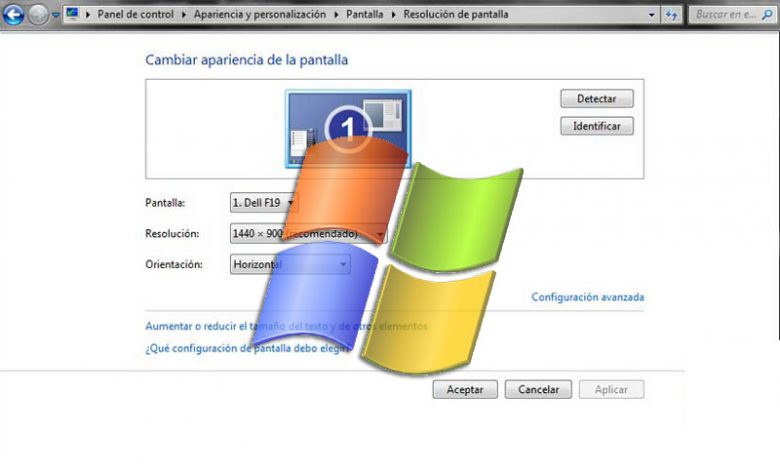Open Panel de control breadcrumb
This screenshot has height=470, width=780.
(x=135, y=14)
